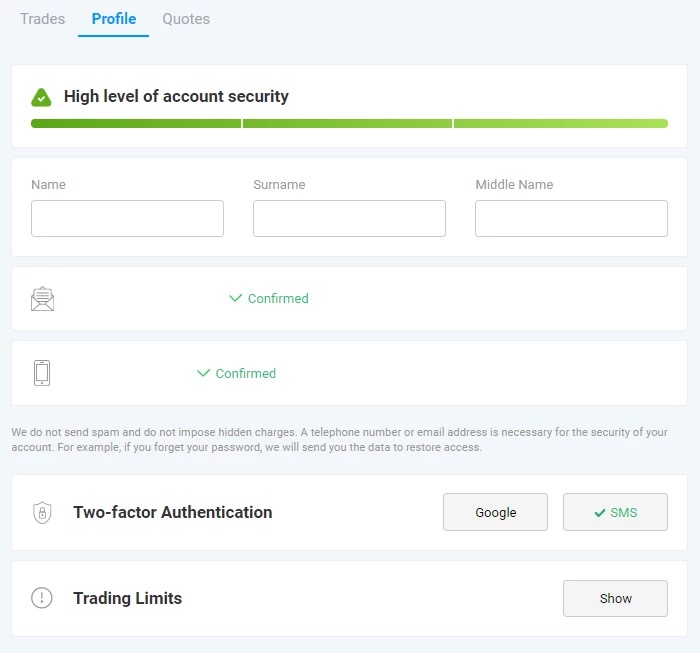
Task: Enable Google two-factor authentication
Action: click(x=495, y=512)
